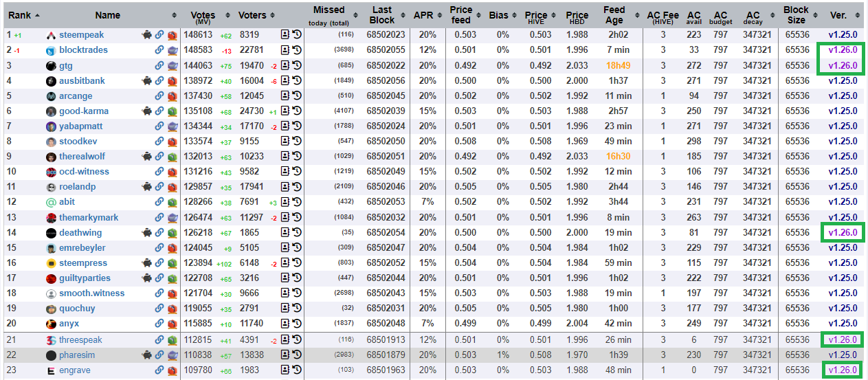Sort by Block Size column header

(797, 14)
